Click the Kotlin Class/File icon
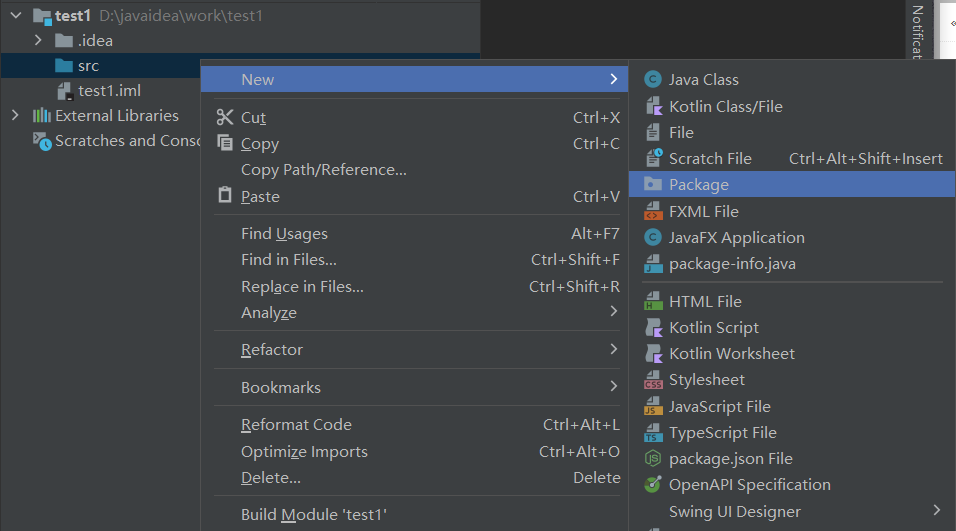Screen dimensions: 956x531 653,106
